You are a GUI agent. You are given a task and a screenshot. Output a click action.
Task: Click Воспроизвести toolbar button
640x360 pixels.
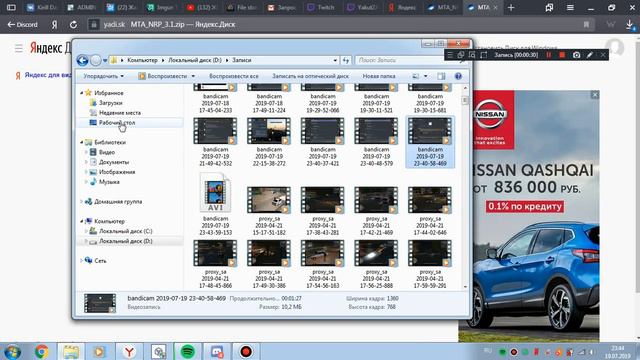pos(163,76)
